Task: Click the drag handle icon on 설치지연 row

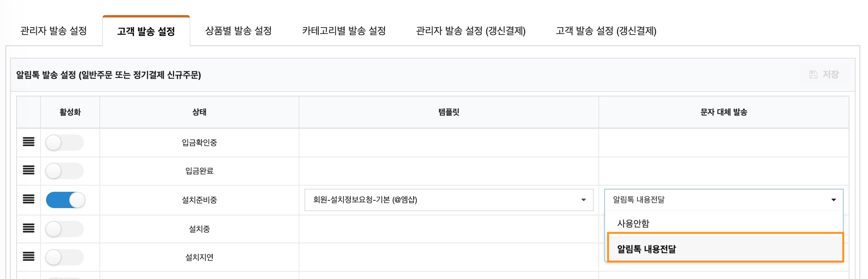Action: (29, 257)
